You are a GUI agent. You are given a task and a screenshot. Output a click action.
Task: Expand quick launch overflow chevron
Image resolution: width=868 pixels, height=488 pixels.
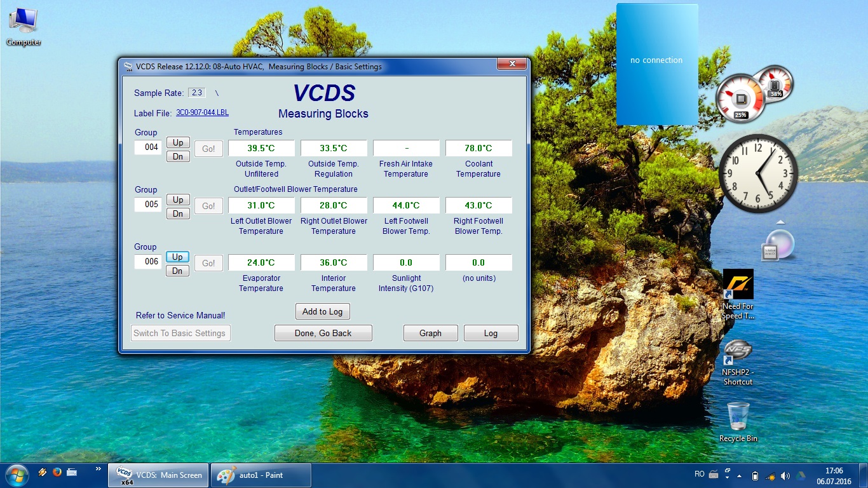(98, 469)
